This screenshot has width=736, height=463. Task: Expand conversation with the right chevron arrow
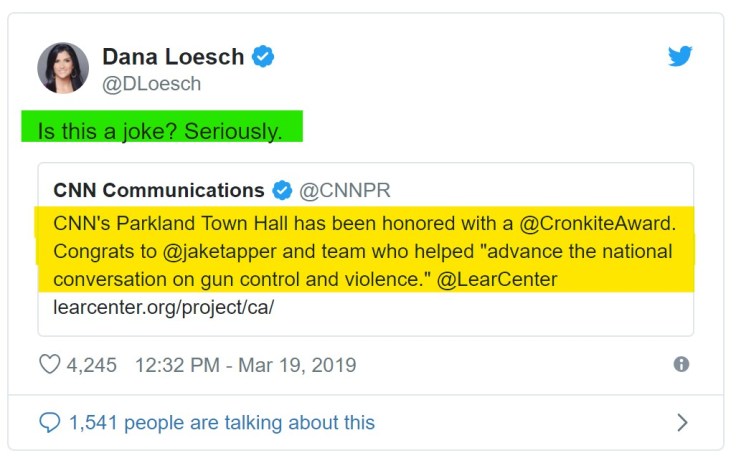pos(682,423)
